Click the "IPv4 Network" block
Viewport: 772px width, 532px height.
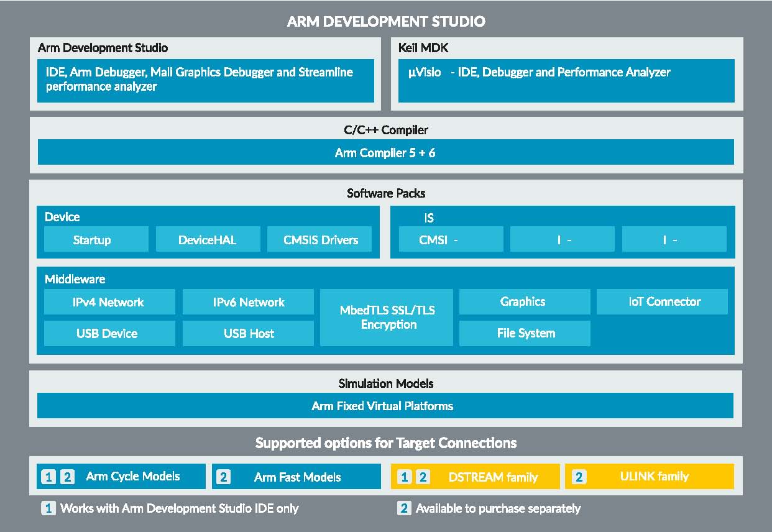point(109,302)
